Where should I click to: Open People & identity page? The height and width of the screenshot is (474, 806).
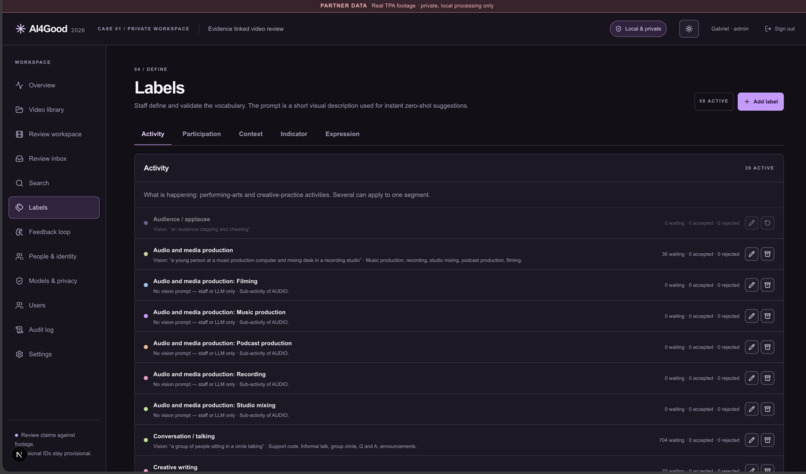[x=53, y=256]
